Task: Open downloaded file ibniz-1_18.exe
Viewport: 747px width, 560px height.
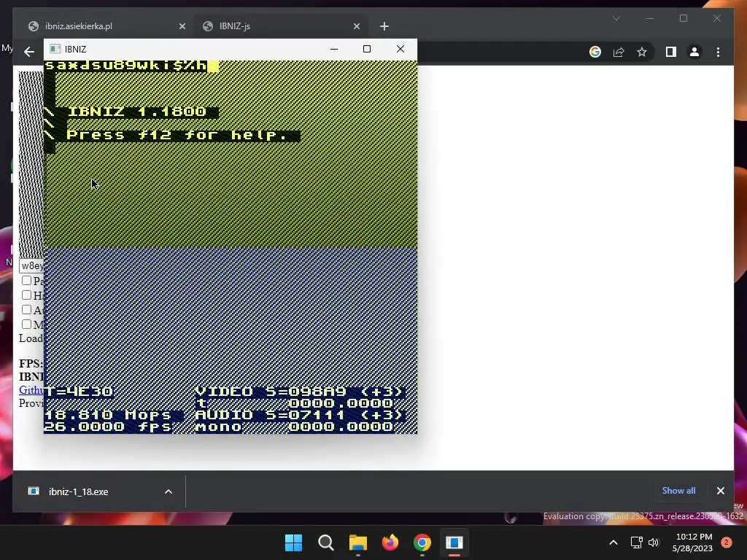Action: pyautogui.click(x=79, y=491)
